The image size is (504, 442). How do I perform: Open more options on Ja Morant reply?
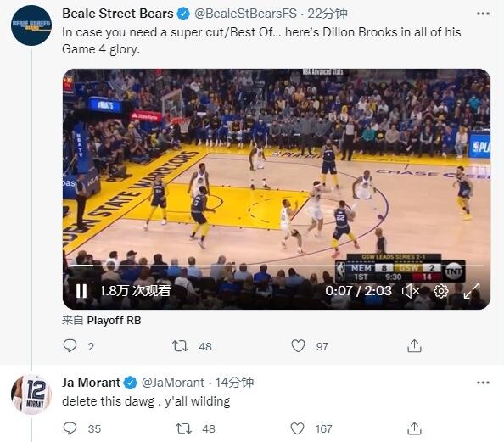483,383
